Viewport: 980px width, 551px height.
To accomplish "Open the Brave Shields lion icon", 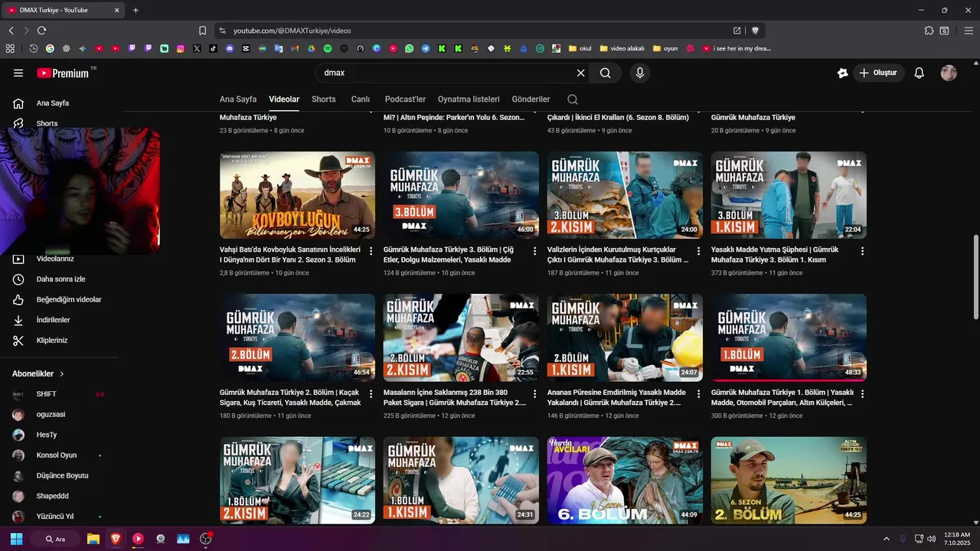I will click(755, 31).
